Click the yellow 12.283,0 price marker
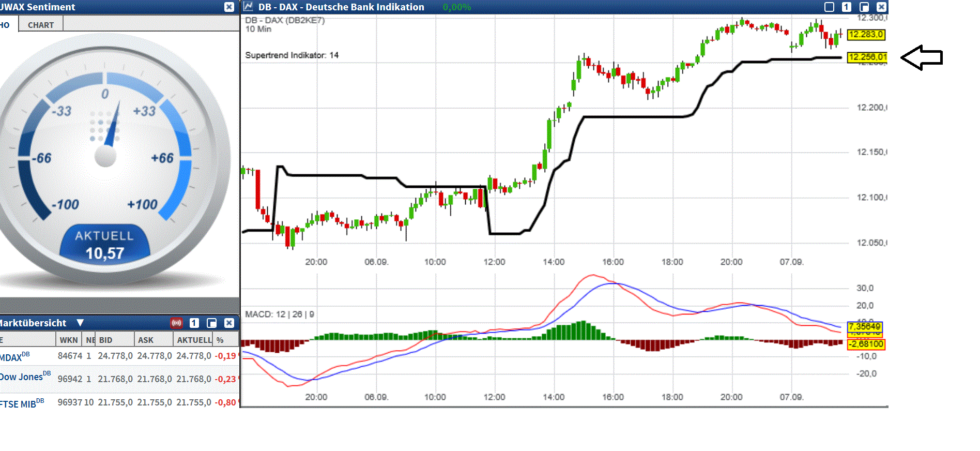The height and width of the screenshot is (451, 980). tap(866, 35)
